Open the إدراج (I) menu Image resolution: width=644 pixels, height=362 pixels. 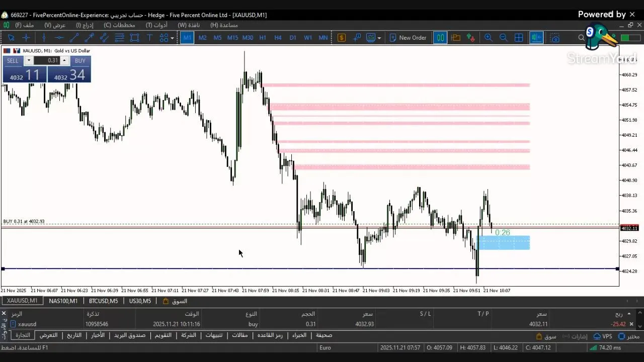coord(85,25)
